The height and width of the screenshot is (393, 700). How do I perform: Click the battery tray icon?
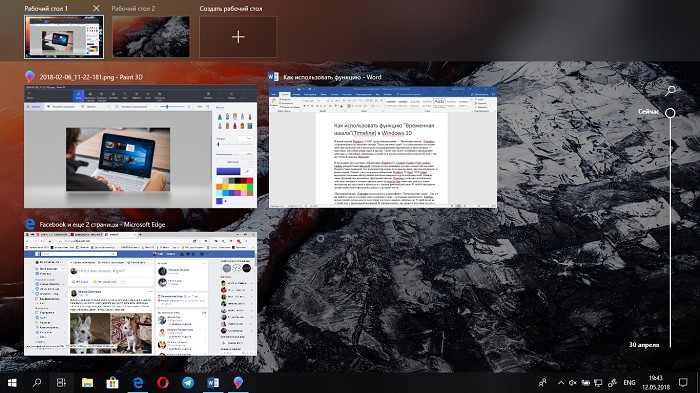[585, 383]
